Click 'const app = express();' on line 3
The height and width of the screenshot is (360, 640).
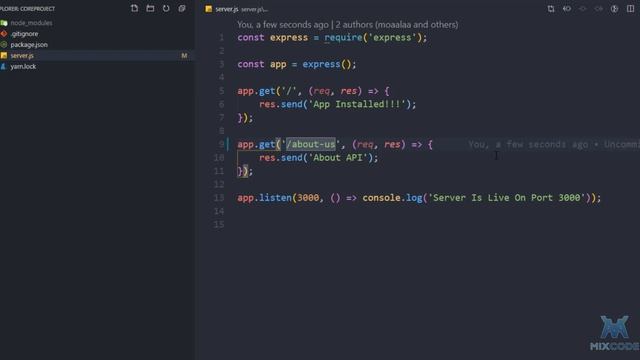pos(297,64)
